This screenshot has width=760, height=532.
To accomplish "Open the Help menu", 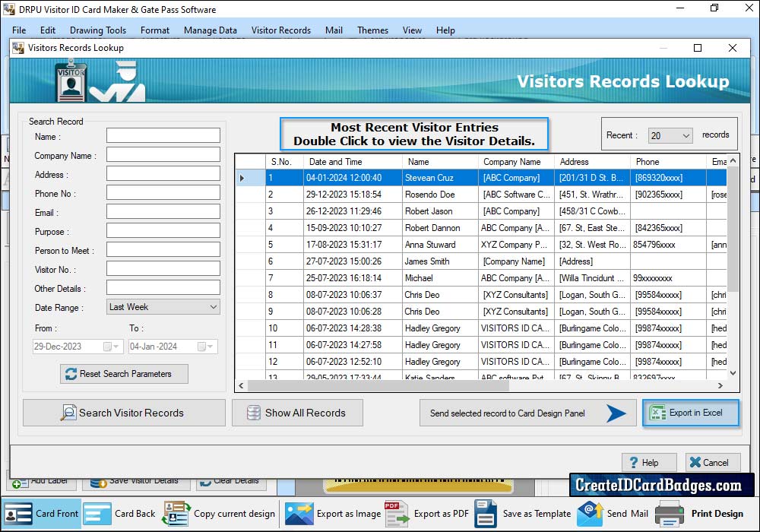I will coord(445,30).
